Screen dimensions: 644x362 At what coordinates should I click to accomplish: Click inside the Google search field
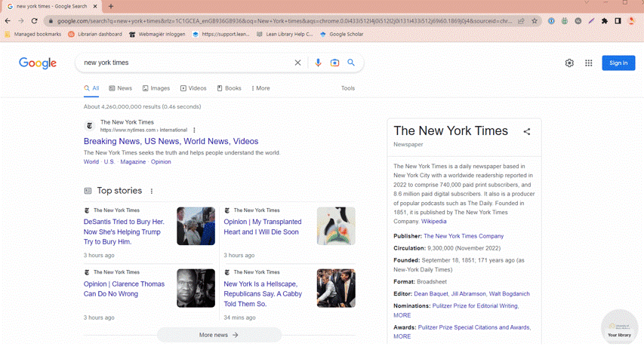[181, 63]
